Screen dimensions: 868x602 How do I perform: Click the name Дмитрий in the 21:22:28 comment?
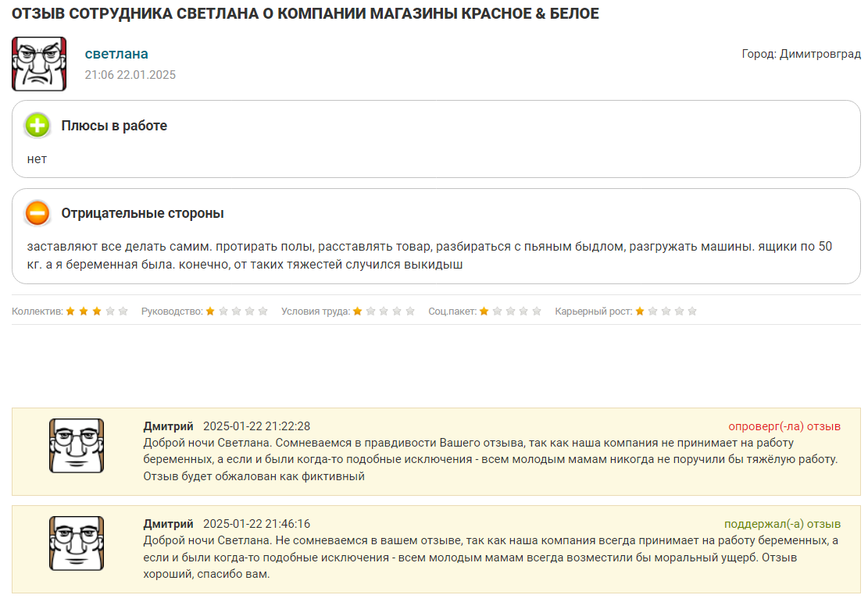click(x=168, y=426)
